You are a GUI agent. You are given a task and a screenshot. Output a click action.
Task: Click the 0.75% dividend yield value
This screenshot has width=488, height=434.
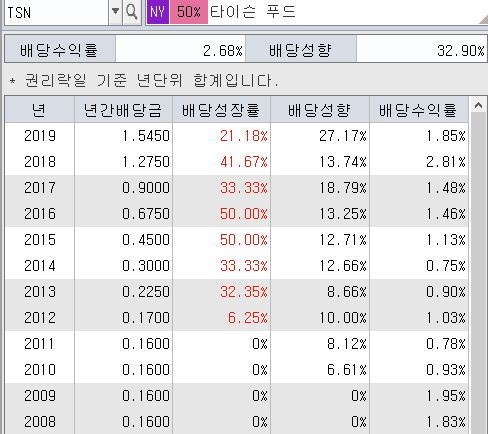[x=446, y=266]
